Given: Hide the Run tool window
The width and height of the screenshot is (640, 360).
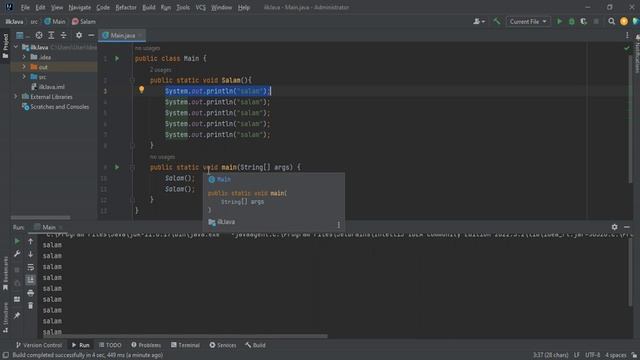Looking at the screenshot, I should 627,227.
